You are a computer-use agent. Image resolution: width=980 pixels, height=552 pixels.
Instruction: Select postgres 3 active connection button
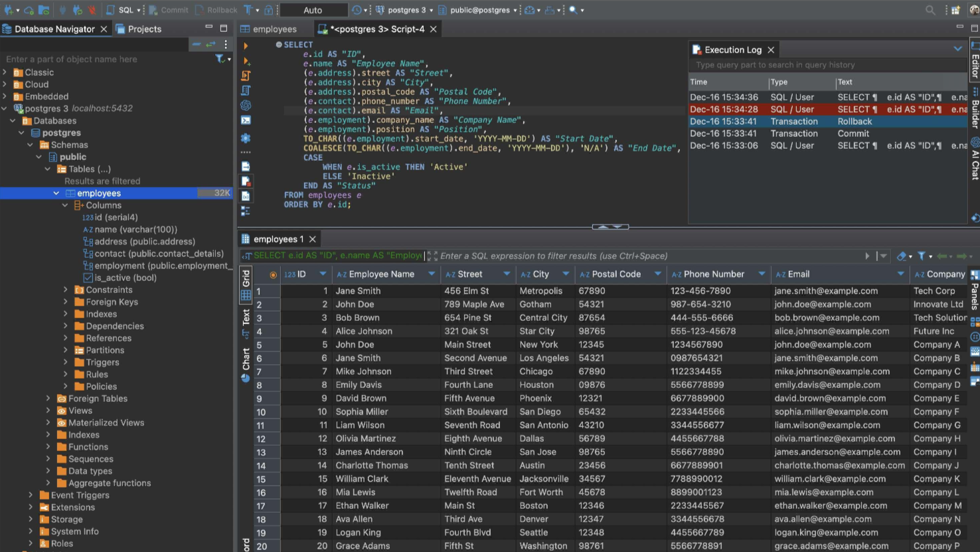403,10
